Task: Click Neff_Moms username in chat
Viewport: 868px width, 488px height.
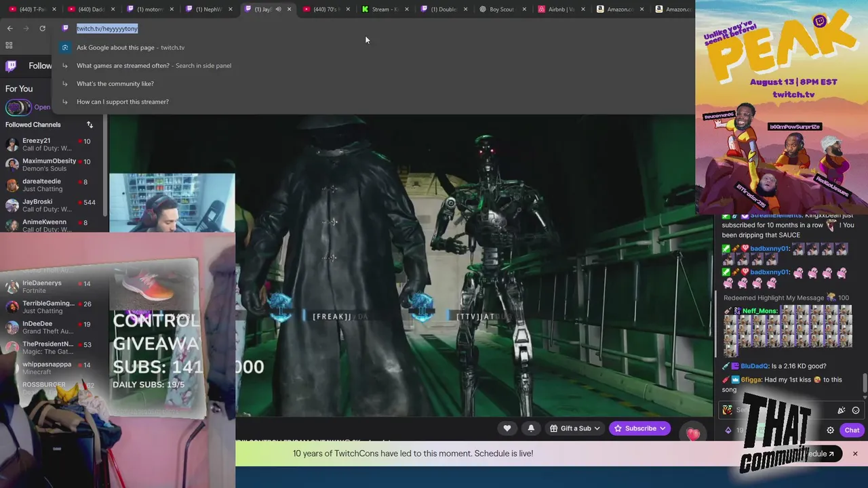Action: [759, 310]
